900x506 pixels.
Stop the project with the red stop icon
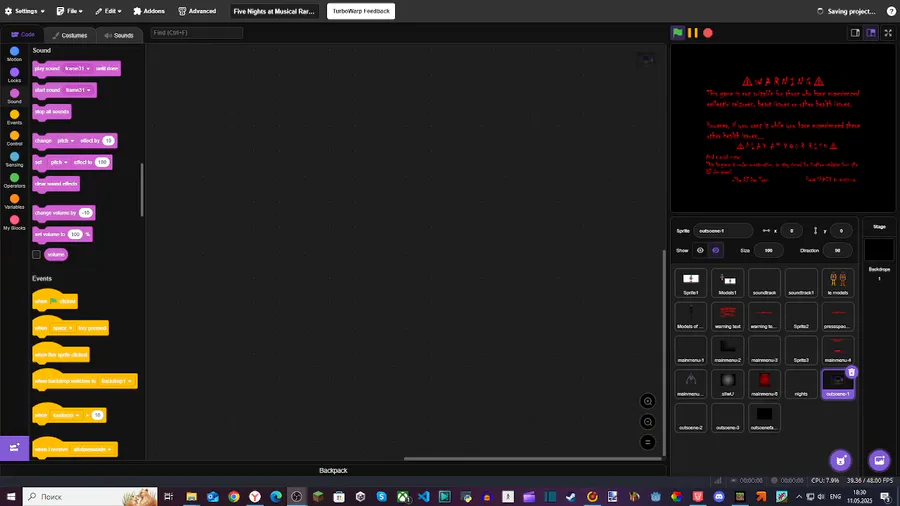(x=708, y=33)
